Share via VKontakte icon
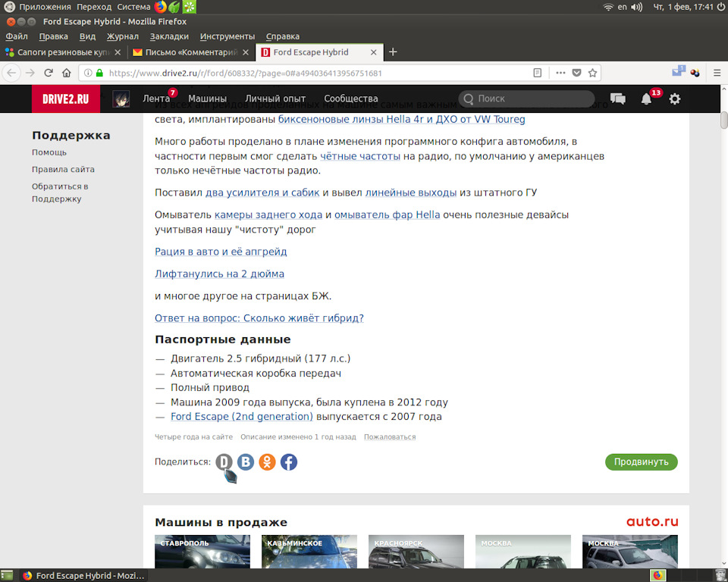Screen dimensions: 728x582 [x=246, y=462]
